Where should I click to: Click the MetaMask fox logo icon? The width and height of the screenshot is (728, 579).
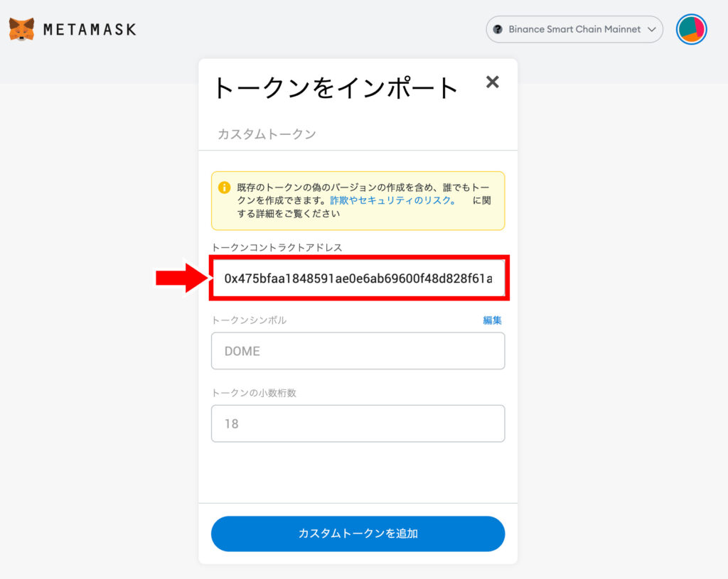coord(21,30)
